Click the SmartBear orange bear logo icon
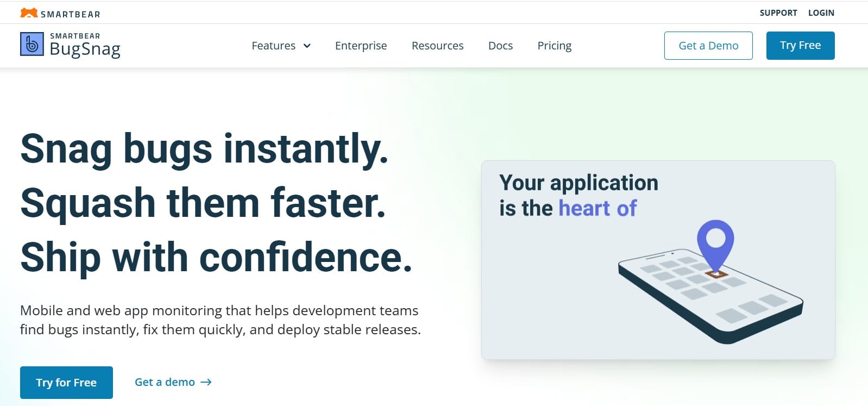This screenshot has height=406, width=868. click(x=29, y=13)
